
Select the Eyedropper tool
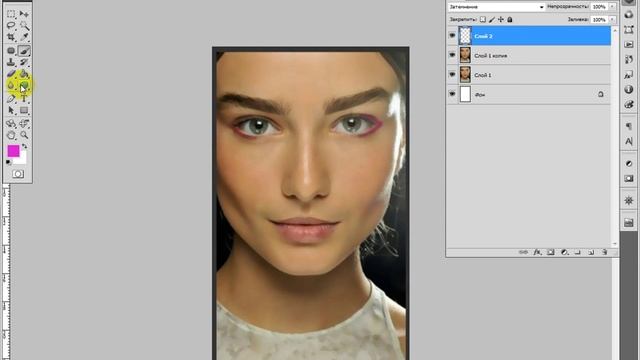24,37
